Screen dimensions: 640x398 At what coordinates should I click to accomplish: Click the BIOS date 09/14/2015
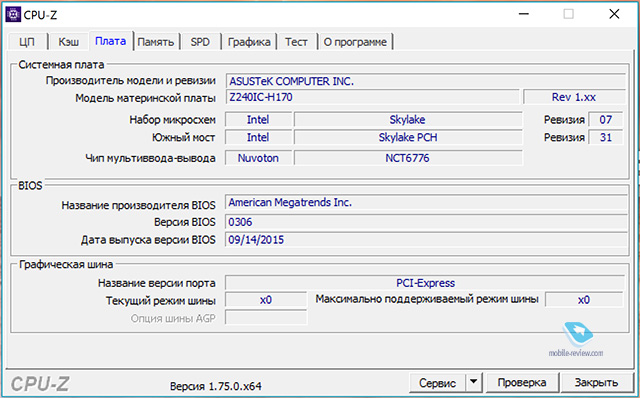[426, 240]
